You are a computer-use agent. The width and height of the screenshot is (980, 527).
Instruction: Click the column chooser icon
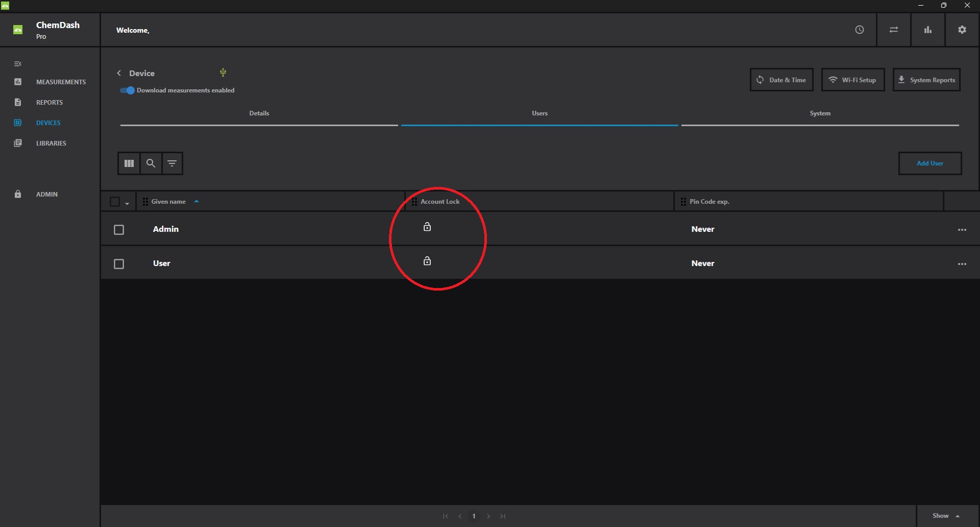coord(129,163)
